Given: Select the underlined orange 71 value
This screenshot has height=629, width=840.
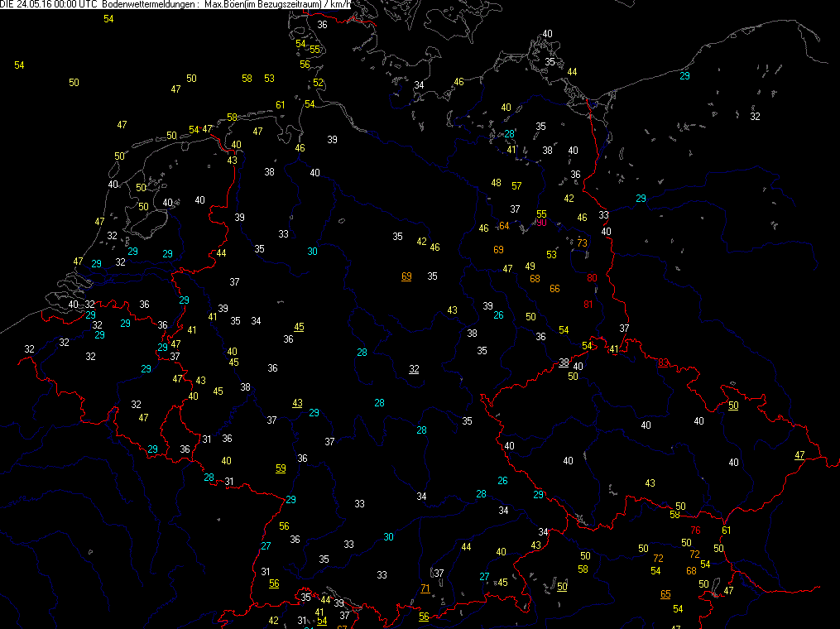Looking at the screenshot, I should 425,588.
